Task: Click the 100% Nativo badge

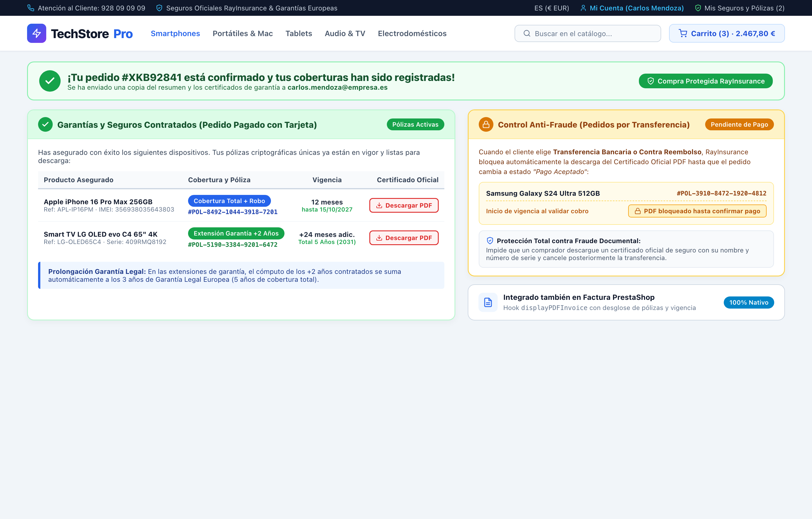Action: (x=749, y=302)
